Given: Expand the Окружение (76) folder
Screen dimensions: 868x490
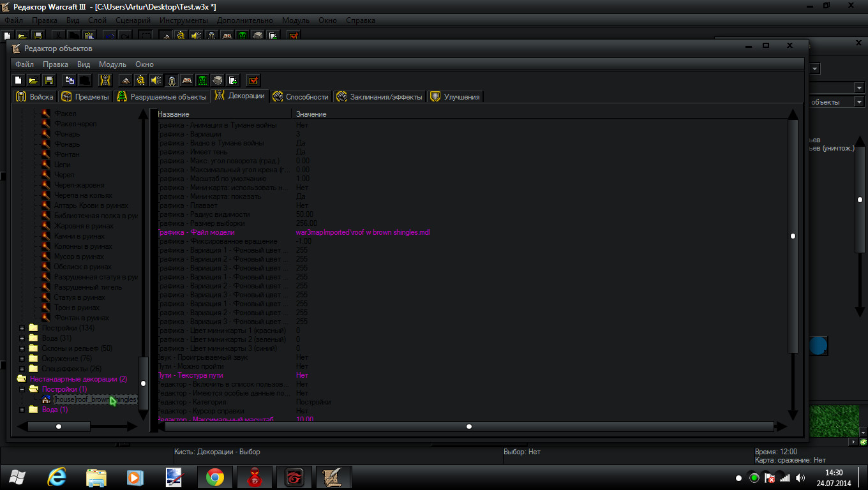Looking at the screenshot, I should [x=22, y=359].
